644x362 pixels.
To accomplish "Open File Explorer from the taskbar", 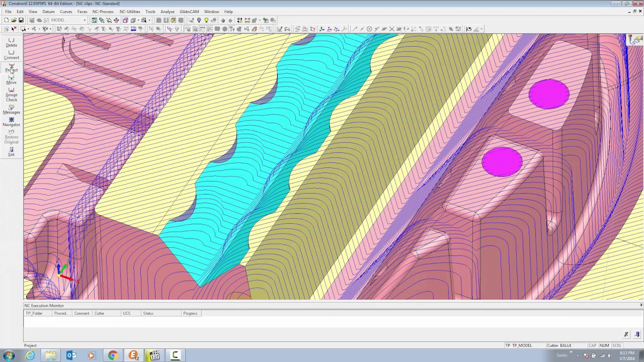I will pos(51,355).
